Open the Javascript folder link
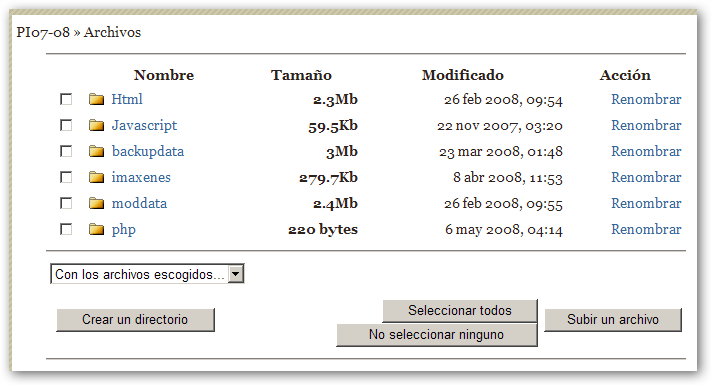711x385 pixels. click(x=144, y=126)
